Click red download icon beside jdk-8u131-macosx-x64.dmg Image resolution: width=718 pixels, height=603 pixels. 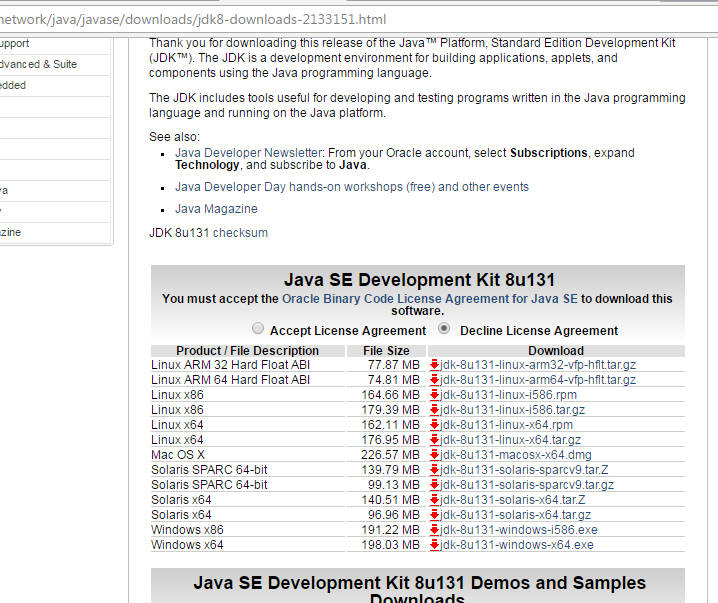tap(435, 455)
